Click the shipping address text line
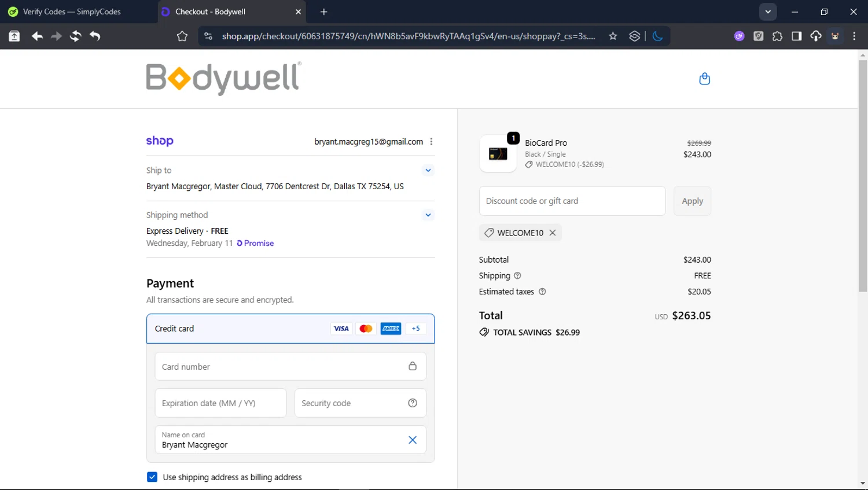868x490 pixels. (x=275, y=186)
